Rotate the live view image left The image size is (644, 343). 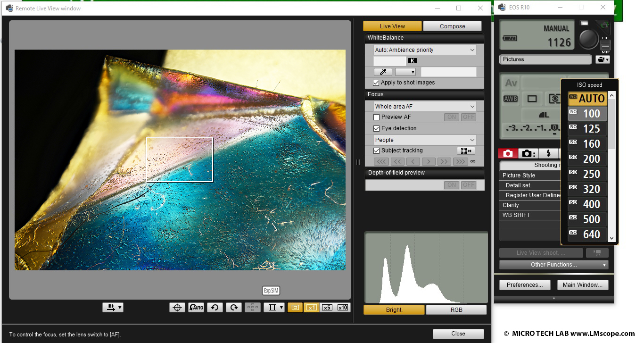click(215, 308)
